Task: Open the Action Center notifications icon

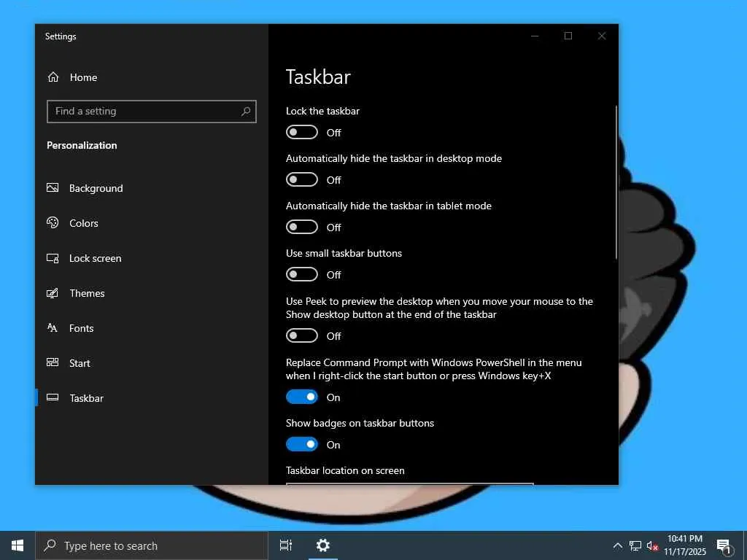Action: [x=724, y=546]
